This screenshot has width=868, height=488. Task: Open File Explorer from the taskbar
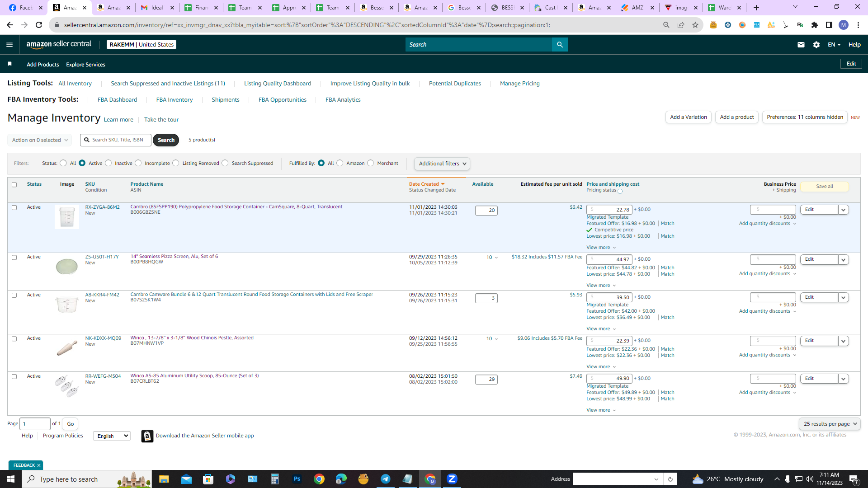[164, 479]
